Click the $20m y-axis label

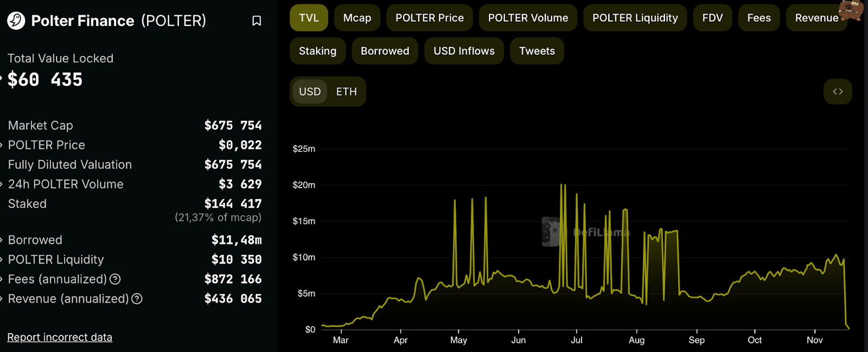(304, 185)
